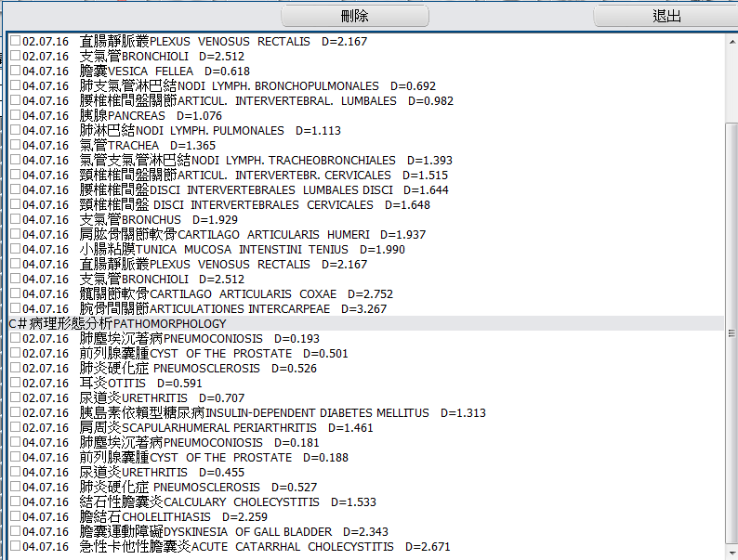Check the CARTILAGO ARTICULARIS COXAE box
This screenshot has height=560, width=738.
[15, 294]
